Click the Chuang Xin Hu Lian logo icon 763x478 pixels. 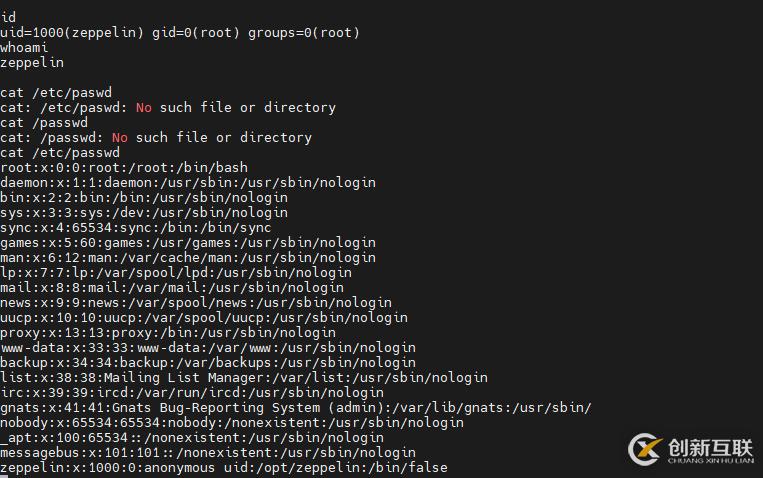[645, 449]
